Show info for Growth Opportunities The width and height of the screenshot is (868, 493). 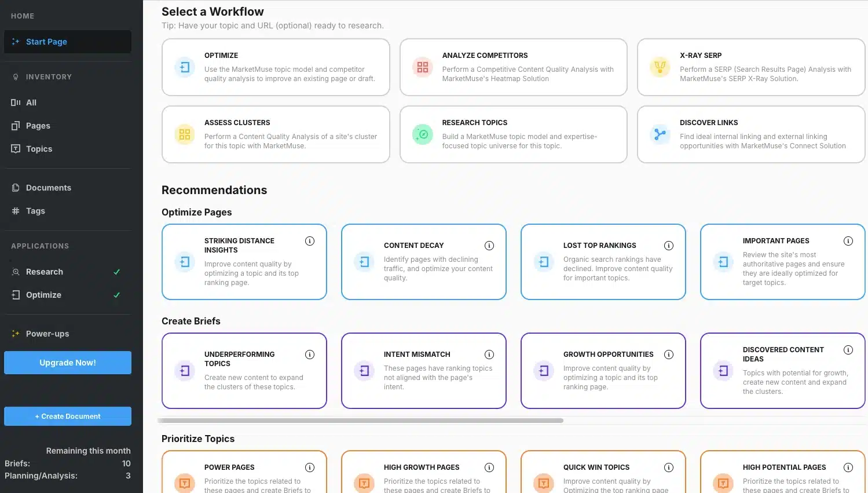click(x=669, y=355)
